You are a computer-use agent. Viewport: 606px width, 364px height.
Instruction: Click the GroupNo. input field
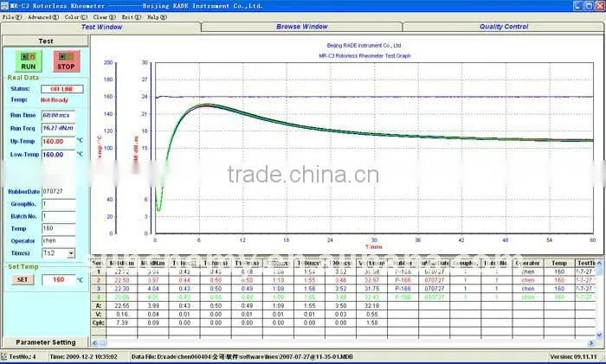pos(59,204)
